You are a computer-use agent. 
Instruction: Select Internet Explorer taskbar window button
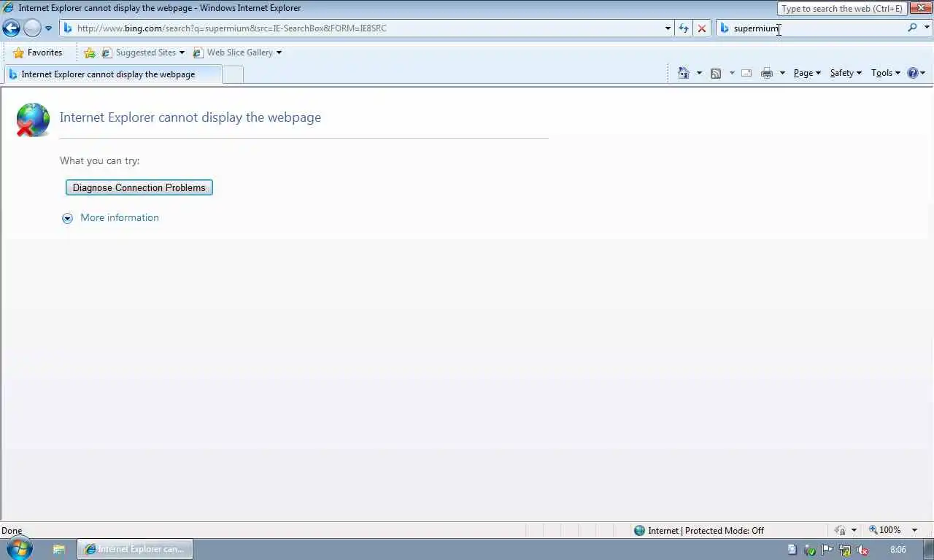pos(135,549)
